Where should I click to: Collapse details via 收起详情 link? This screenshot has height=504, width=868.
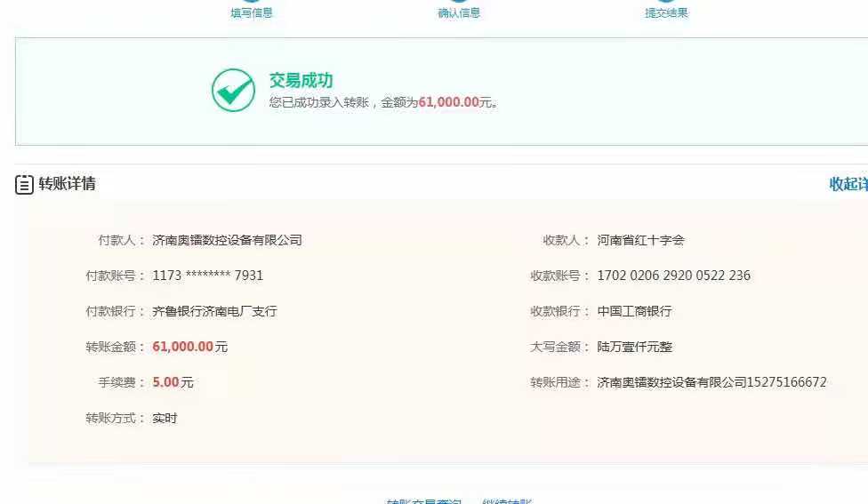[848, 184]
